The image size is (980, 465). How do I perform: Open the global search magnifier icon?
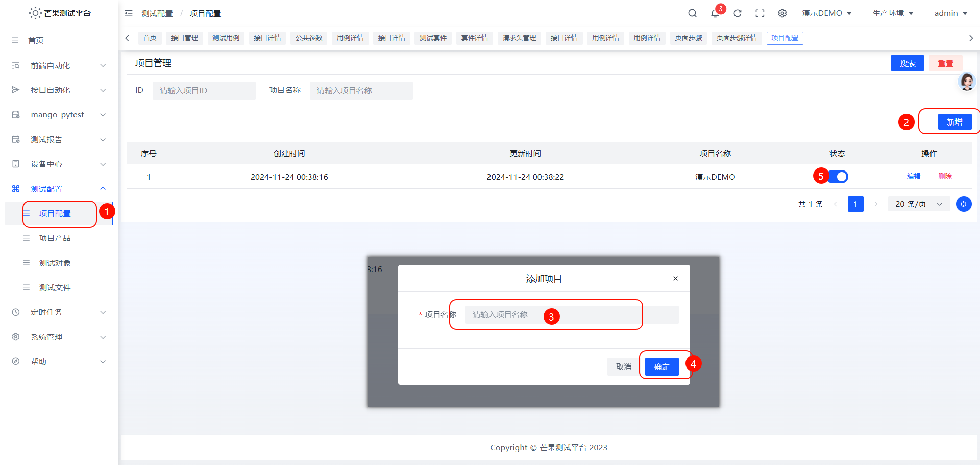692,13
